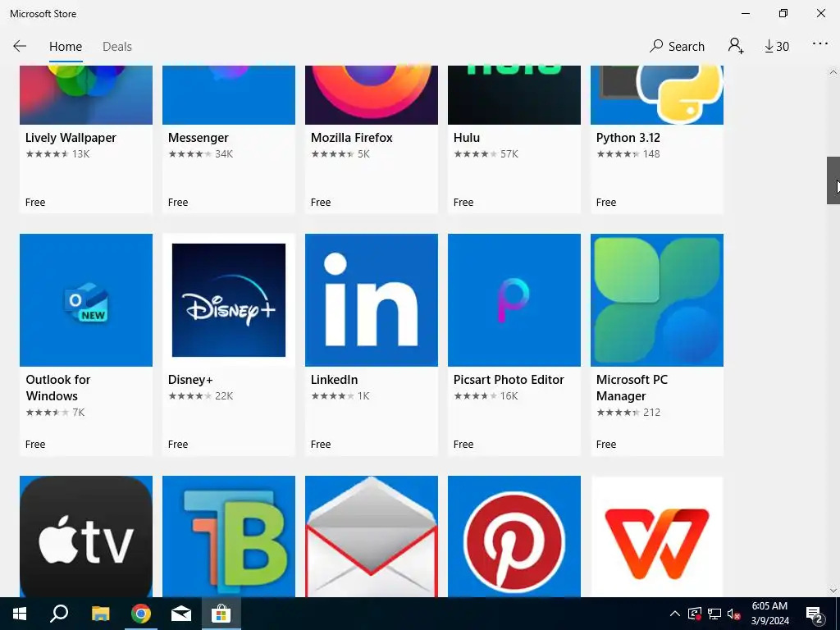Screen dimensions: 840x630
Task: Launch File Explorer from the taskbar
Action: click(x=100, y=614)
